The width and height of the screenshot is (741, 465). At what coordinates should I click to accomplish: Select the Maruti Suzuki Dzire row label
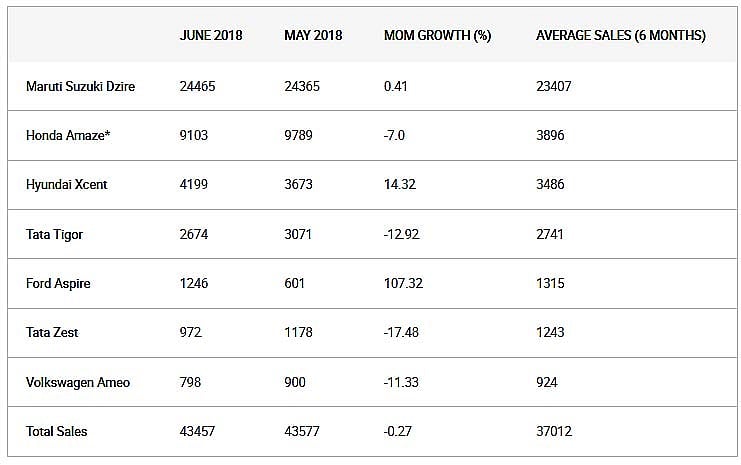tap(80, 86)
